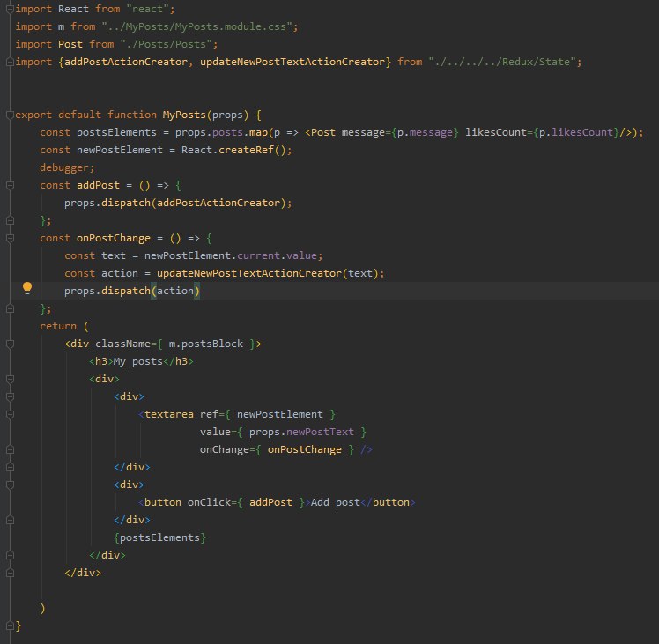Click fold marker beside the outermost closing div

[x=10, y=573]
